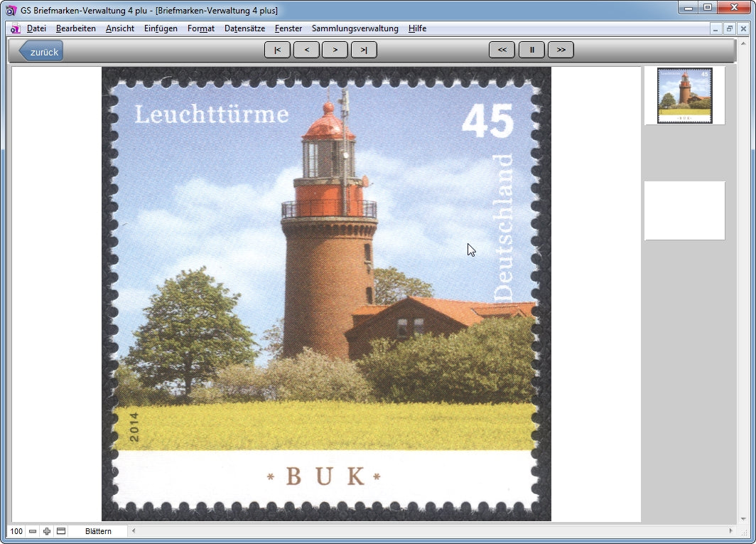The width and height of the screenshot is (756, 544).
Task: Click the zurück back button
Action: click(x=41, y=51)
